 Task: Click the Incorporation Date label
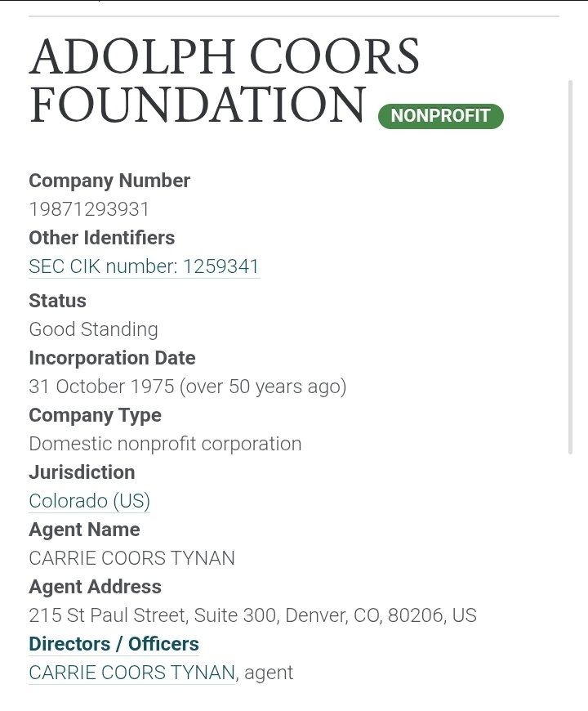(112, 358)
